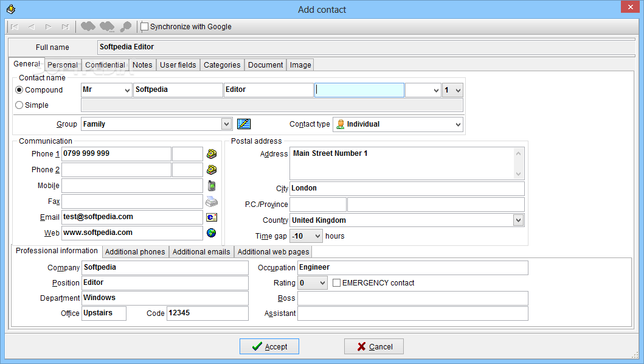644x364 pixels.
Task: Switch to the Categories tab
Action: 222,65
